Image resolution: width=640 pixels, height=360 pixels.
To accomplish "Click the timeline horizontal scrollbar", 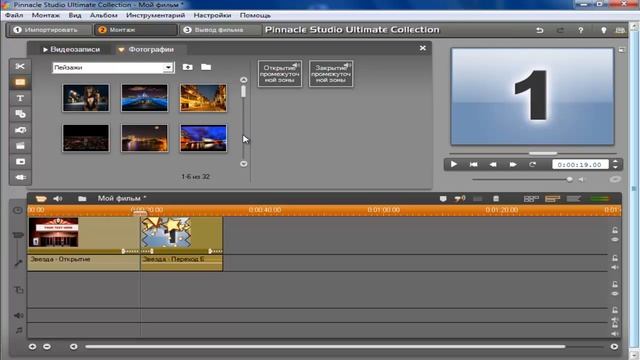I will coord(325,347).
